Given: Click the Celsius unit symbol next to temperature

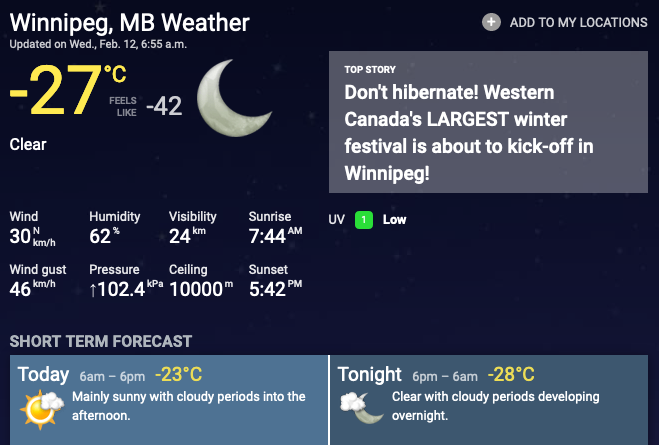Looking at the screenshot, I should pos(115,72).
